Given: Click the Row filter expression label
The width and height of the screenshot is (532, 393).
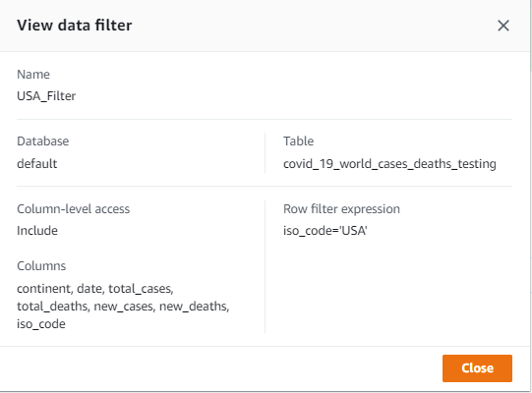Looking at the screenshot, I should pos(341,209).
